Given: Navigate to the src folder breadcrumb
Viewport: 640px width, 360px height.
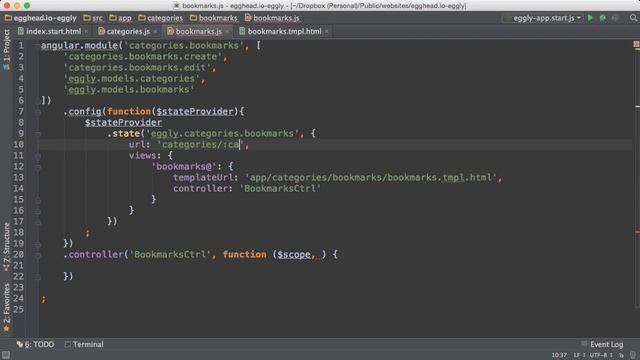Looking at the screenshot, I should (93, 18).
